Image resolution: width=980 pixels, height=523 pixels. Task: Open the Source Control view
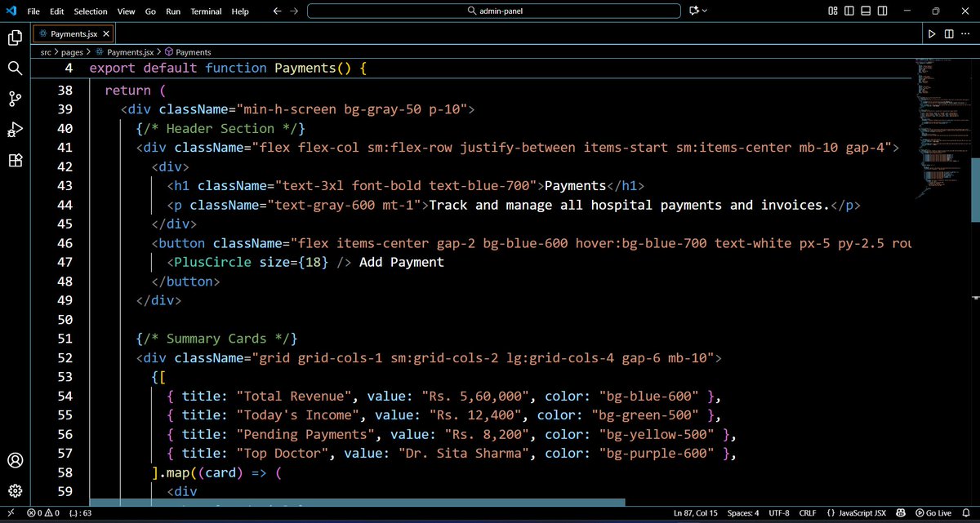(x=15, y=99)
